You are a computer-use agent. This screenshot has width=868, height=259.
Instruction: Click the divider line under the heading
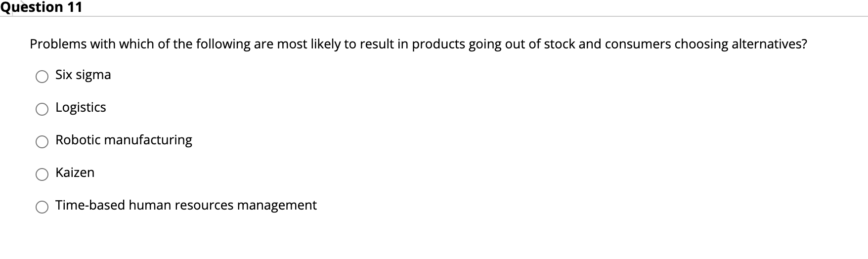coord(434,16)
